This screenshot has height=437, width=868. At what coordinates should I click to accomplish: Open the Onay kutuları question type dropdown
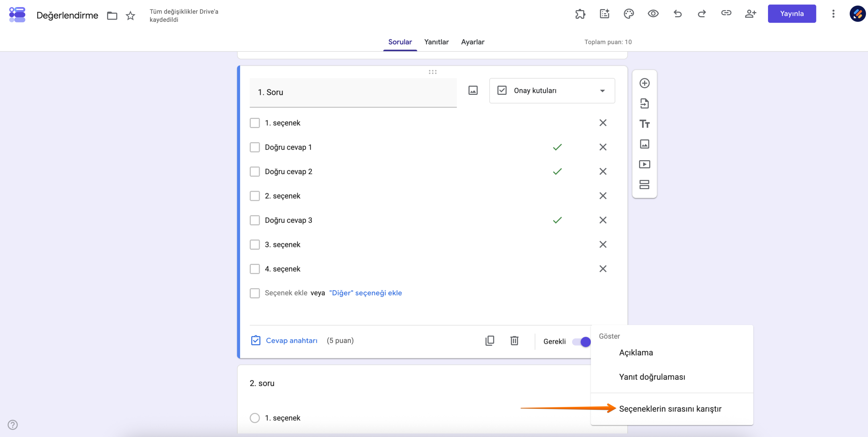point(552,91)
